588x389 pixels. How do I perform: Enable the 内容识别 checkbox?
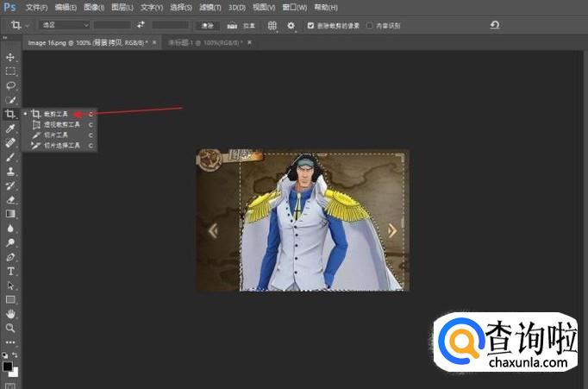point(370,26)
